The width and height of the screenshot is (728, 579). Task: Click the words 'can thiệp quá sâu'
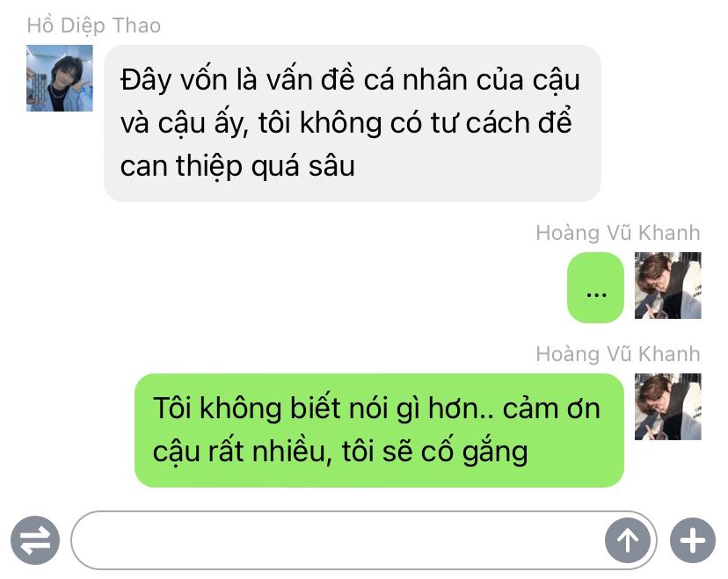237,166
